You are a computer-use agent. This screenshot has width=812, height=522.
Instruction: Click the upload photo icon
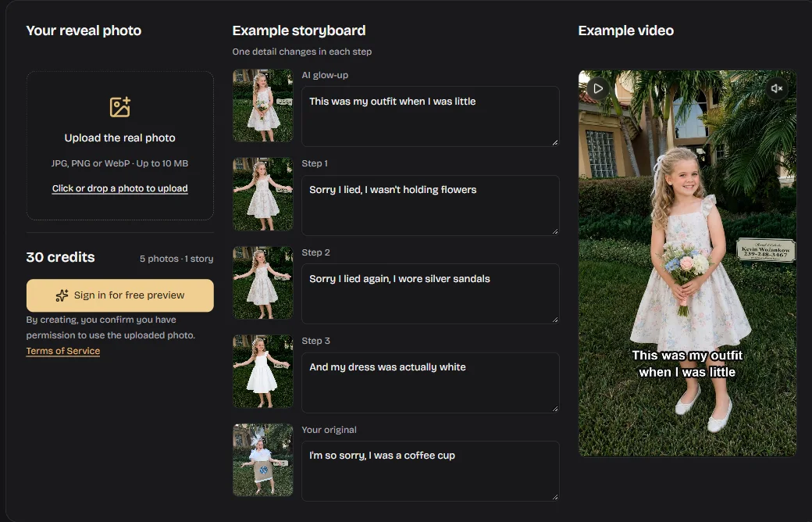point(119,107)
